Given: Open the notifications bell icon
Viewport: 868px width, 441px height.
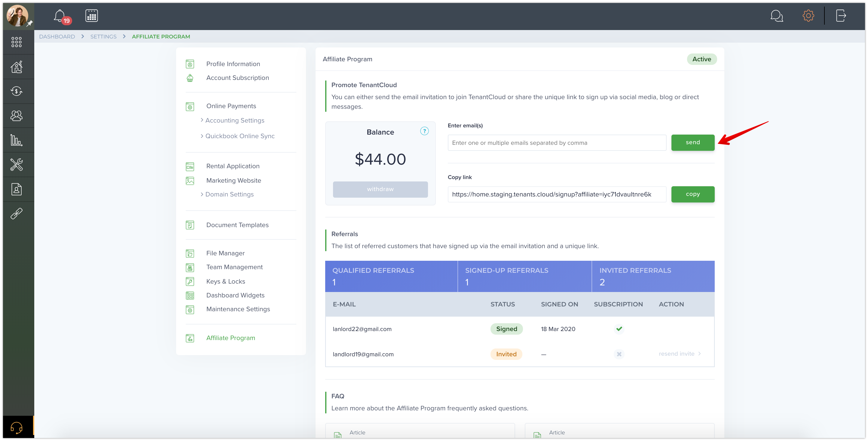Looking at the screenshot, I should click(x=60, y=16).
